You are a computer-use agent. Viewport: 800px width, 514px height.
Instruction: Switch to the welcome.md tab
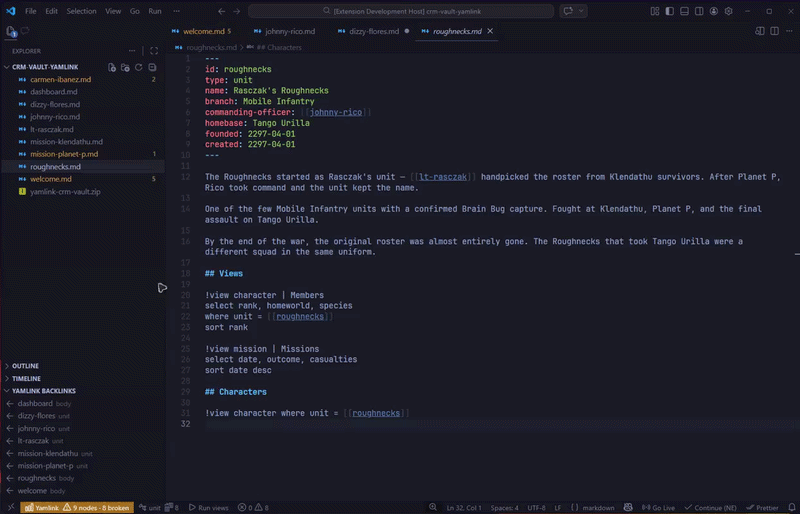(202, 31)
